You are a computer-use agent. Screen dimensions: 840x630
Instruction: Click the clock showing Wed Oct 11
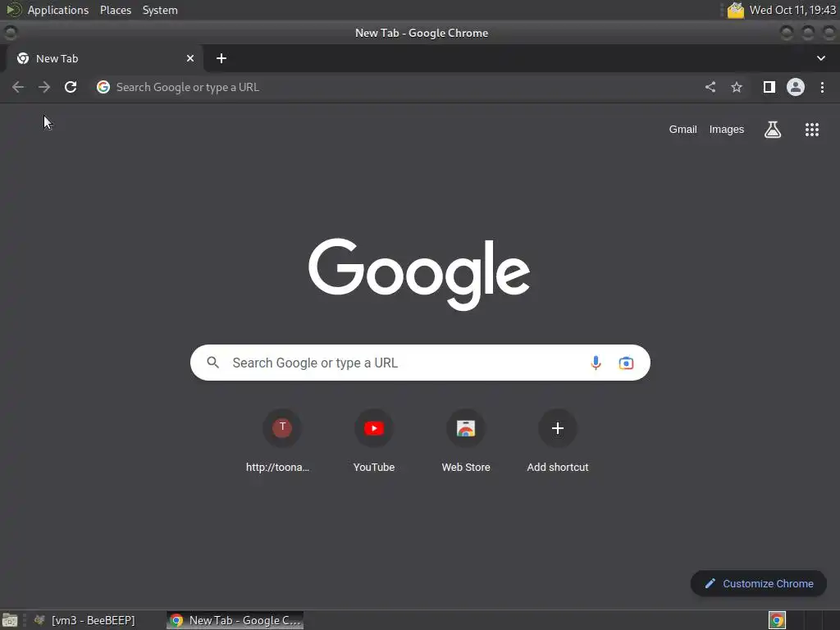coord(792,10)
